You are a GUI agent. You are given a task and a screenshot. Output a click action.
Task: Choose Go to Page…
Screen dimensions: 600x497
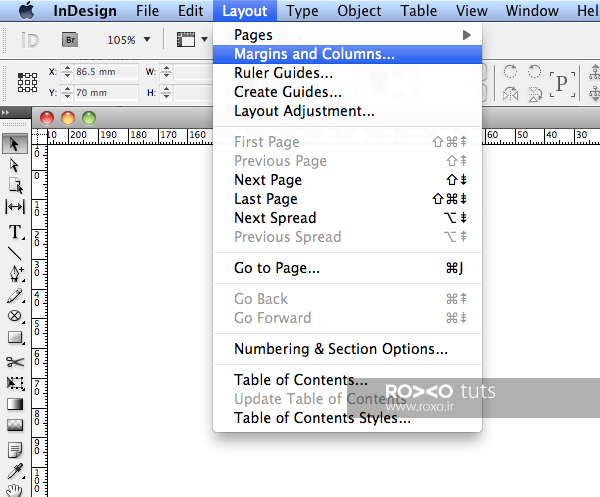tap(347, 268)
